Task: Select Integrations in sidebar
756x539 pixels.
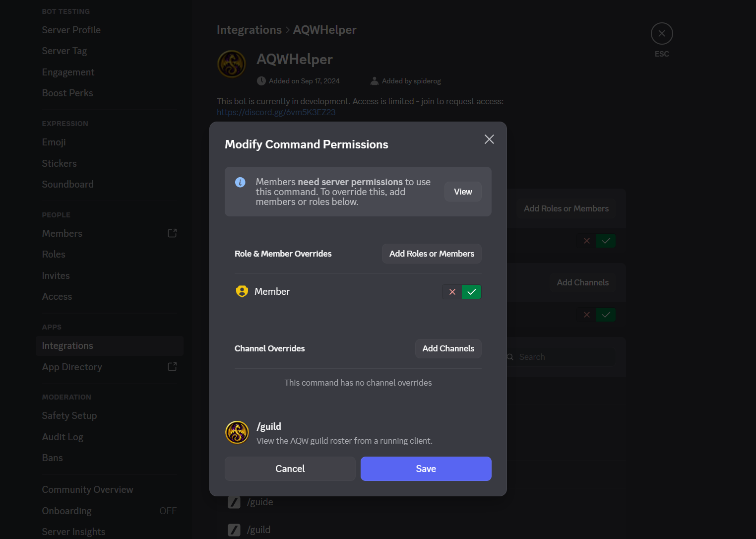Action: click(x=110, y=346)
